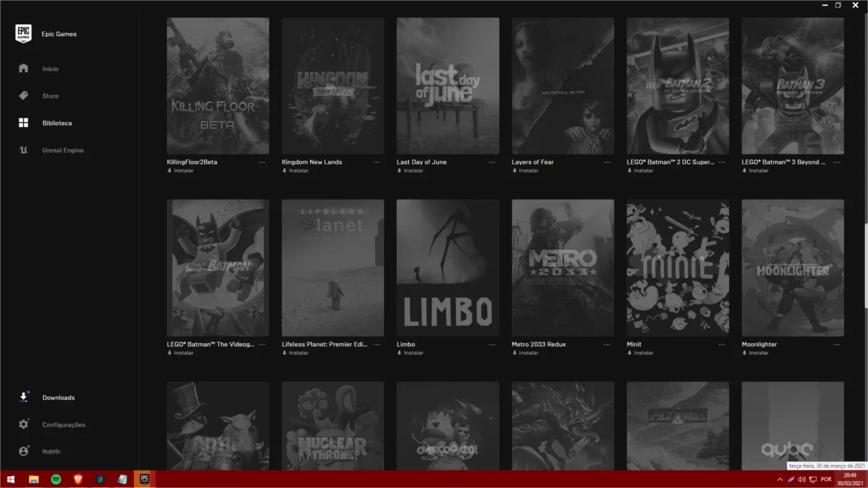The image size is (868, 488).
Task: Open Brave browser from taskbar
Action: (x=78, y=479)
